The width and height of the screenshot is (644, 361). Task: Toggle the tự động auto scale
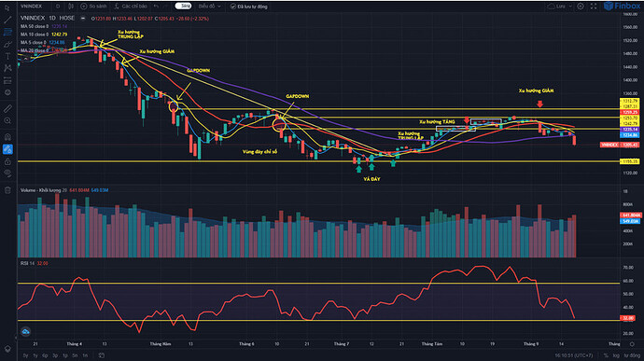click(x=632, y=355)
